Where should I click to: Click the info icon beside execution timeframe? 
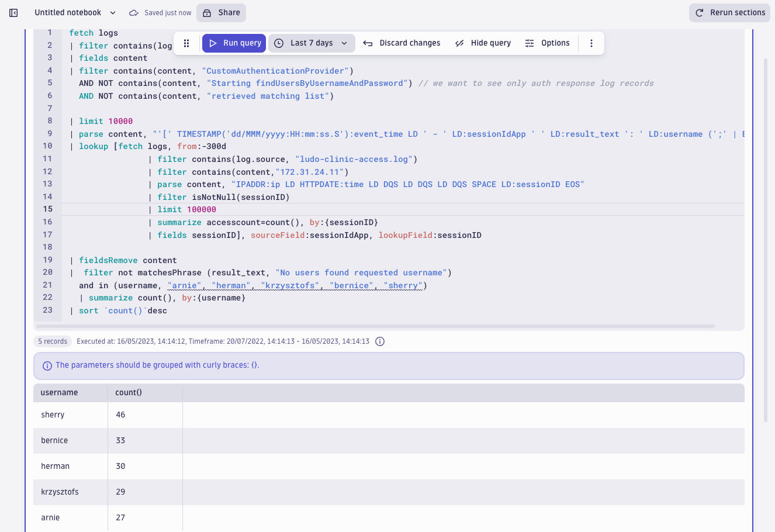click(x=380, y=341)
